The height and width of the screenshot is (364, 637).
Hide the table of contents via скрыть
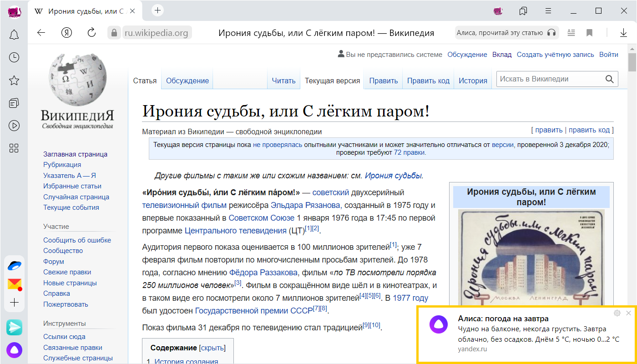pyautogui.click(x=212, y=348)
